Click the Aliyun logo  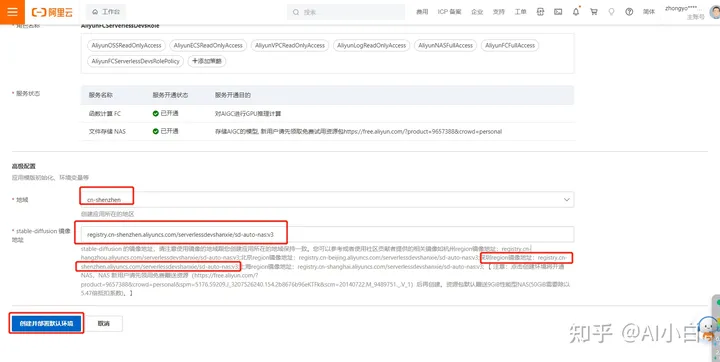52,12
